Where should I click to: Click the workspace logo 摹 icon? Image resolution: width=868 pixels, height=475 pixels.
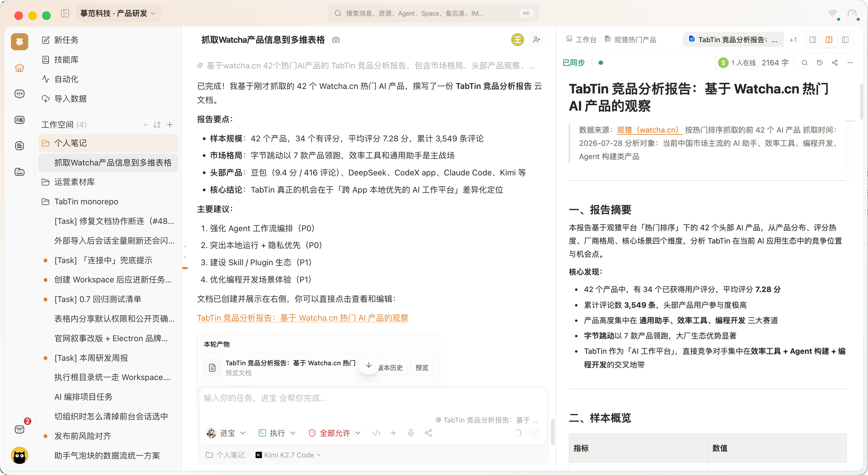(20, 42)
